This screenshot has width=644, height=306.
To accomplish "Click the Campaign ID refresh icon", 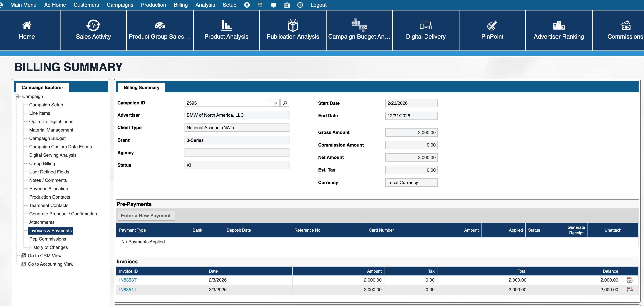I will pos(275,103).
